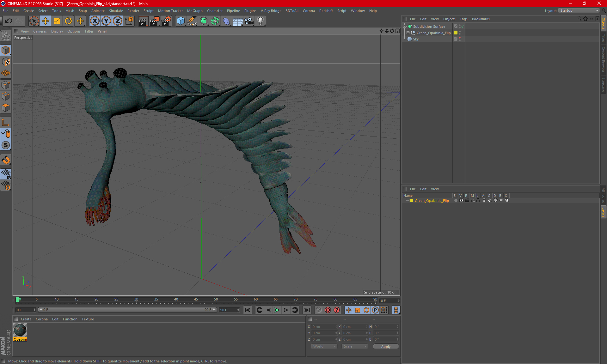The image size is (607, 364).
Task: Select the Live Selection tool
Action: tap(34, 21)
